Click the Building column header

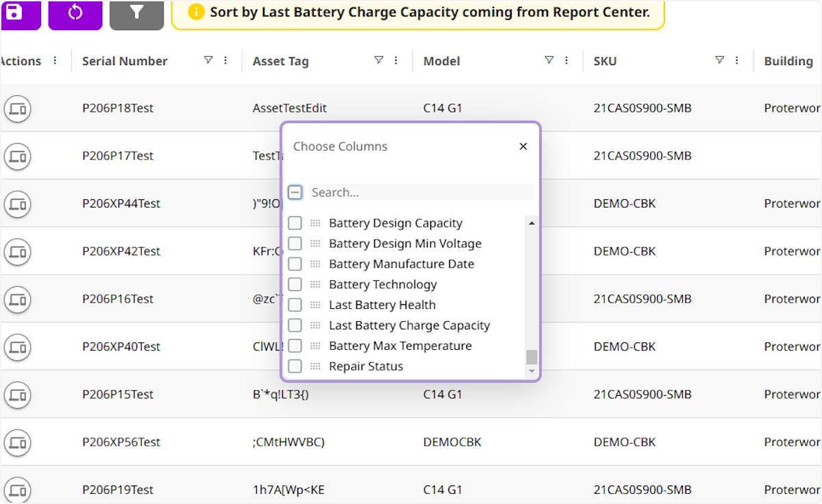pyautogui.click(x=788, y=61)
